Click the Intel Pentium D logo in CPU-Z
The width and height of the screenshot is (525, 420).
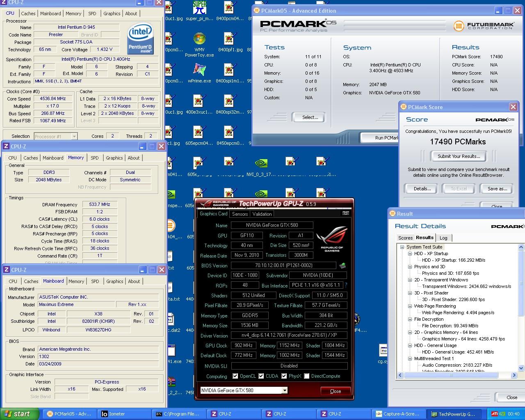point(140,39)
